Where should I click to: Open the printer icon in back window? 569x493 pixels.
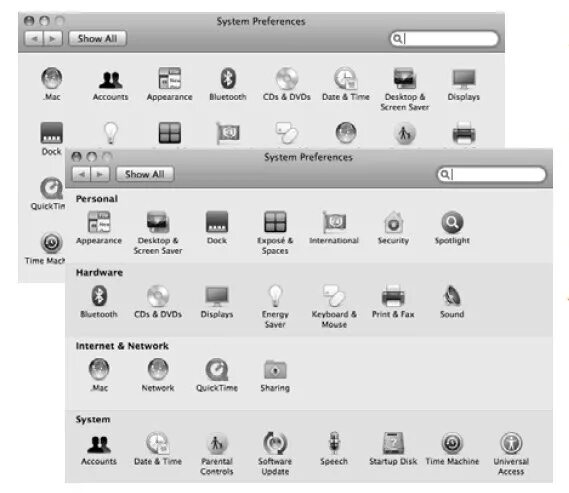464,133
